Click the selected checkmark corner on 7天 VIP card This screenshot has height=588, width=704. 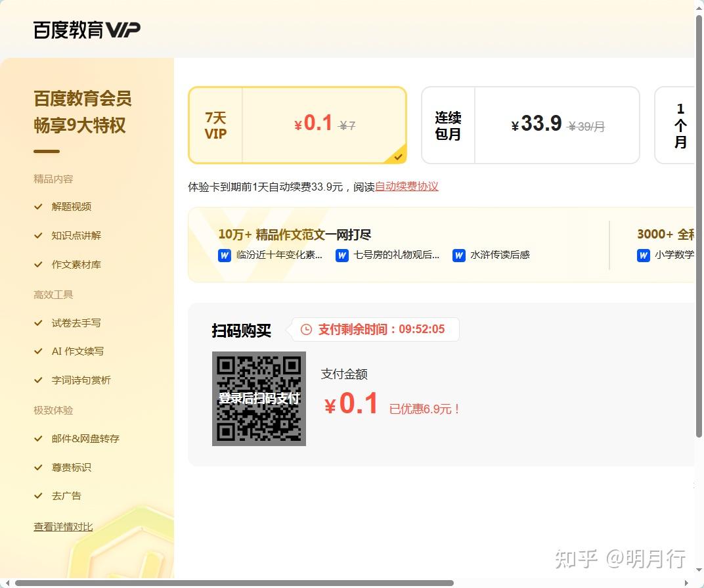(x=398, y=157)
